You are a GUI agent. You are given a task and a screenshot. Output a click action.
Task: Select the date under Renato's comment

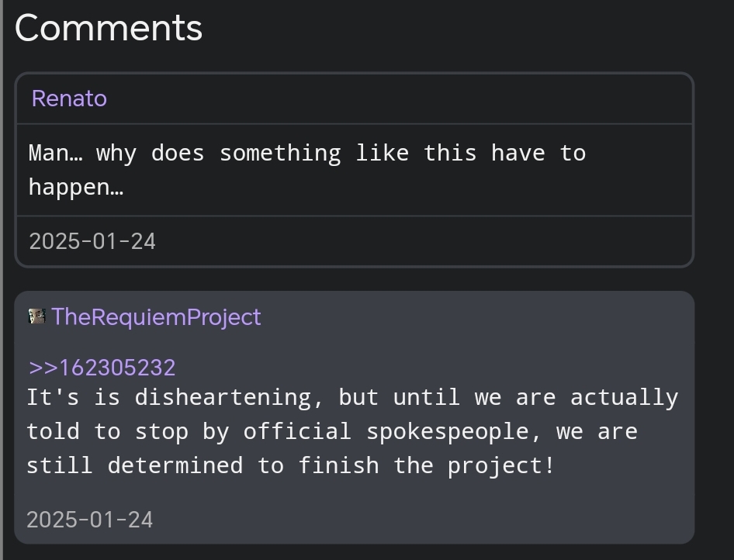click(92, 241)
